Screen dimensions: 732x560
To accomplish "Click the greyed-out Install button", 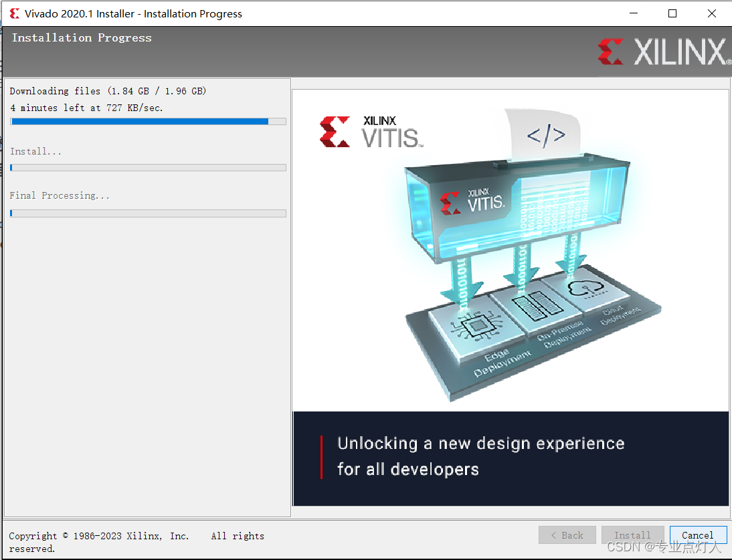I will click(632, 535).
